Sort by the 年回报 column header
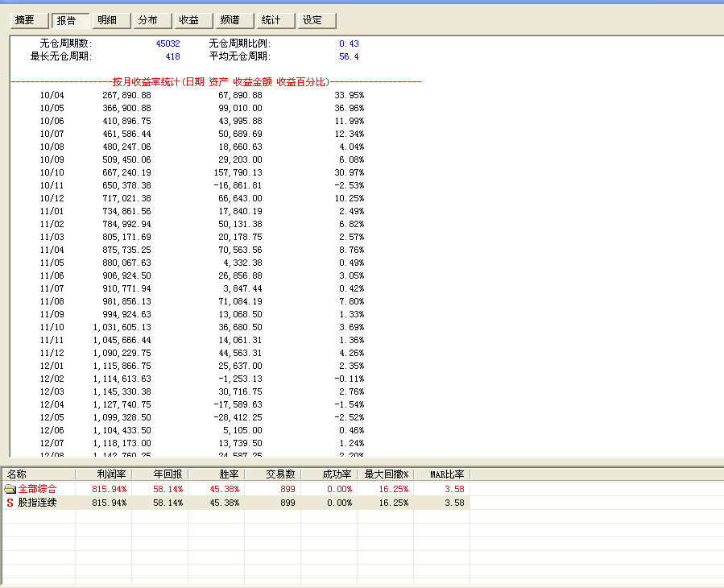The image size is (724, 588). click(x=159, y=474)
